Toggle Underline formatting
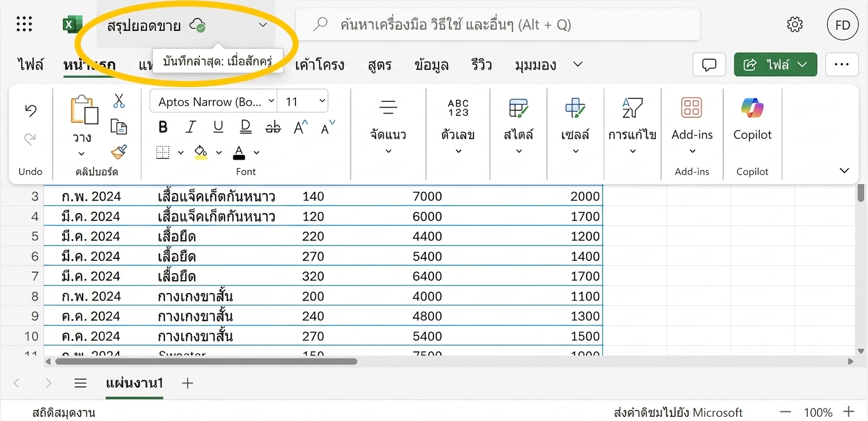The height and width of the screenshot is (421, 868). (218, 127)
